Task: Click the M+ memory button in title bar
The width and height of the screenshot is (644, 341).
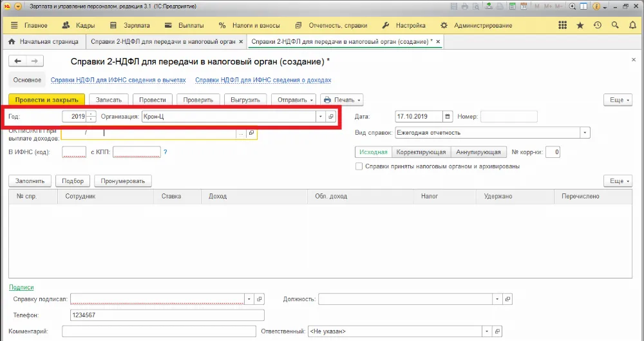Action: [x=548, y=6]
